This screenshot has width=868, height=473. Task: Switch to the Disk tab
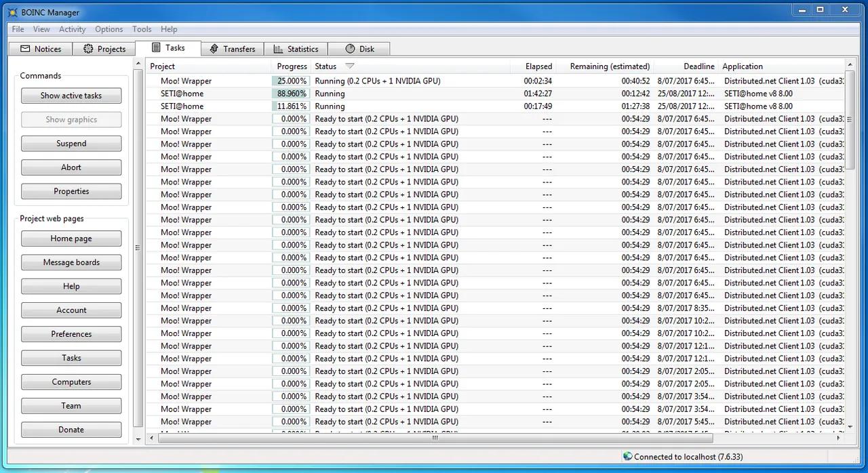pos(359,49)
